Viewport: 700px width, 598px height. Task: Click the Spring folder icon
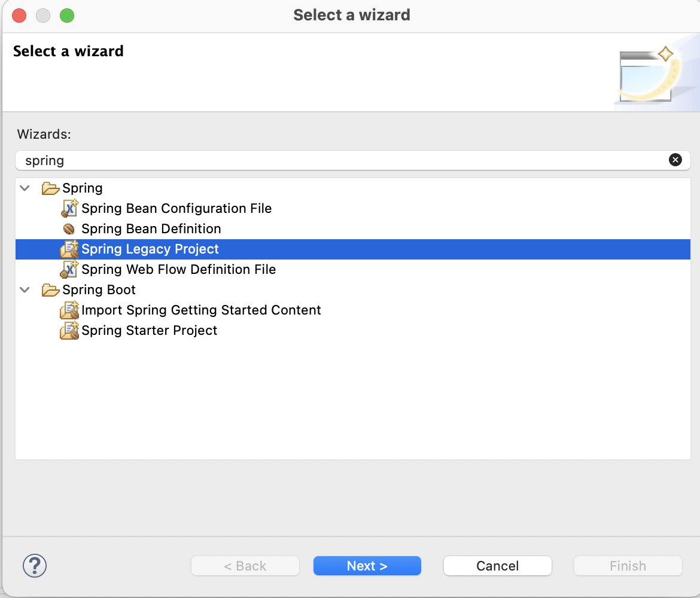click(50, 188)
